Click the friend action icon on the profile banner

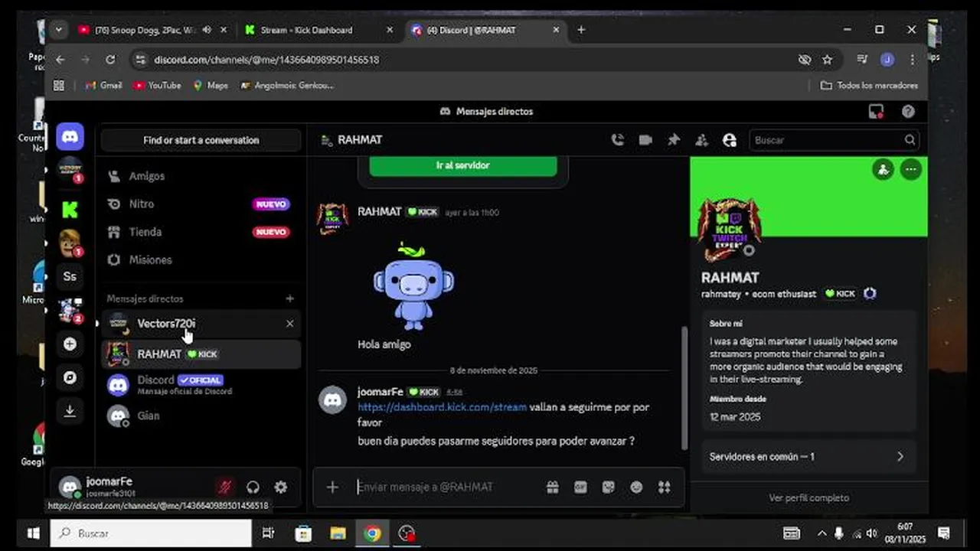[x=883, y=170]
